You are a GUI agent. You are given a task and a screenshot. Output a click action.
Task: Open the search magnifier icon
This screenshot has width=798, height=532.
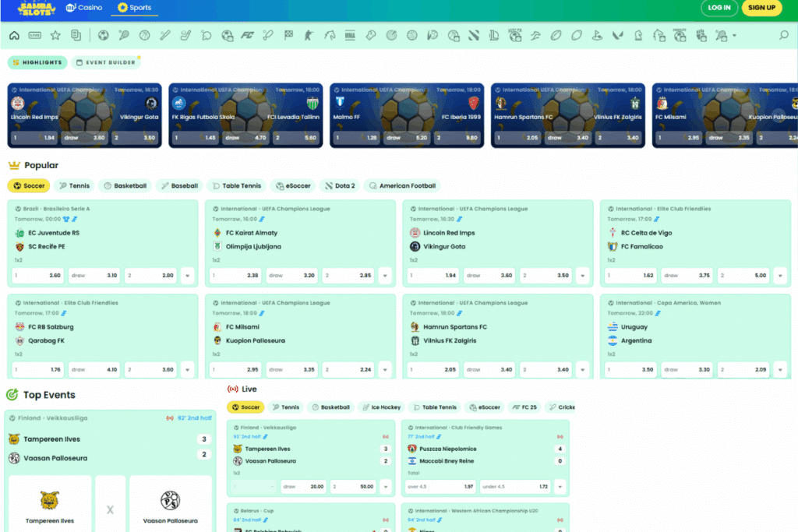click(785, 35)
